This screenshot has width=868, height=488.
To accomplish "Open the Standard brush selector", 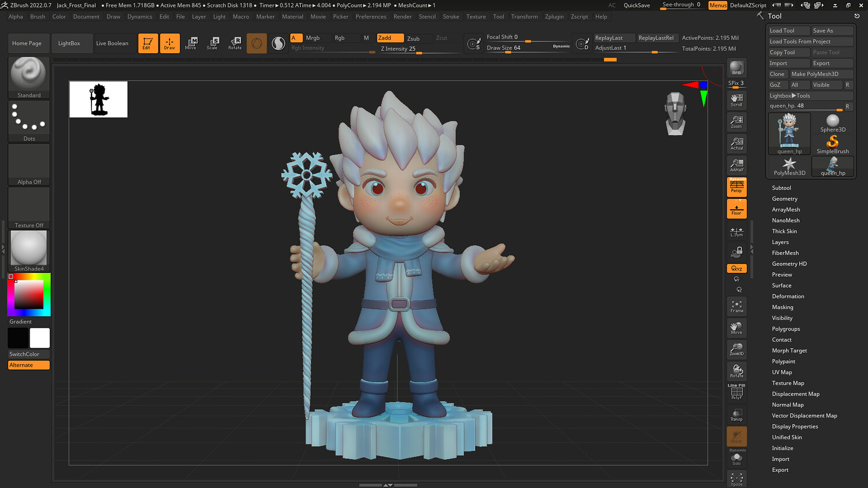I will tap(29, 77).
